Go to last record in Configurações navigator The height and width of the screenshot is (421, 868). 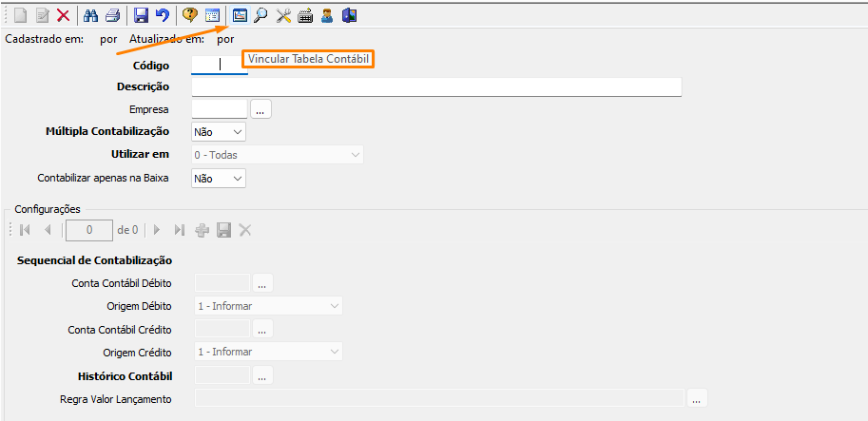click(179, 230)
